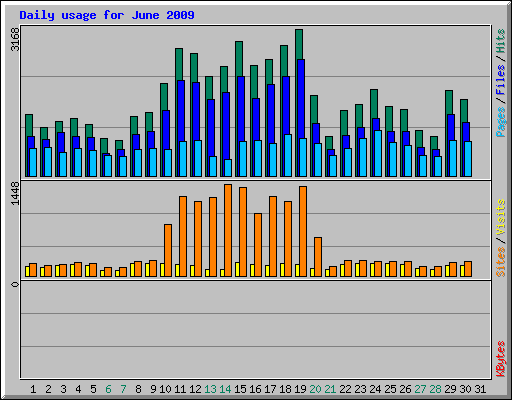Click the Files legend label
Viewport: 512px width, 400px height.
500,79
